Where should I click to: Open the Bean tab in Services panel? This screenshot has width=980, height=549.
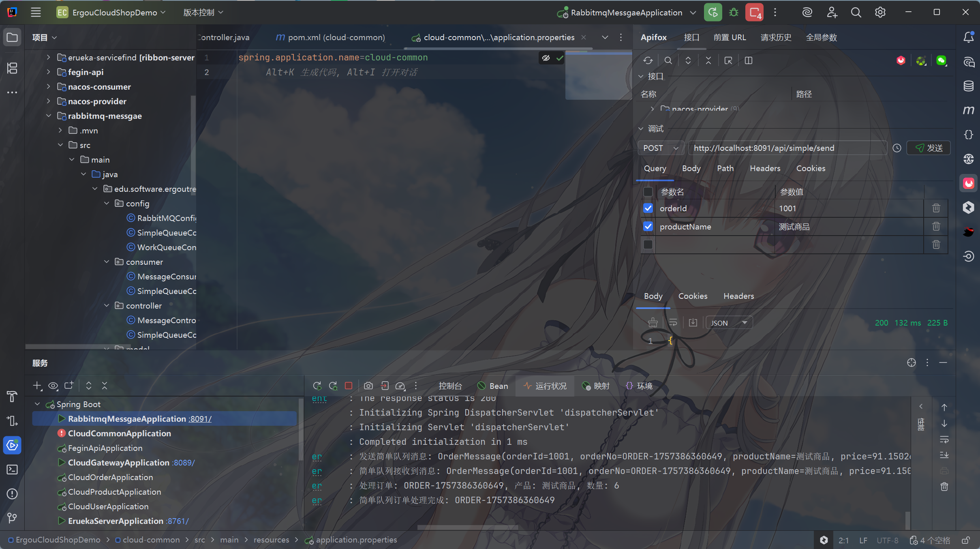(493, 386)
